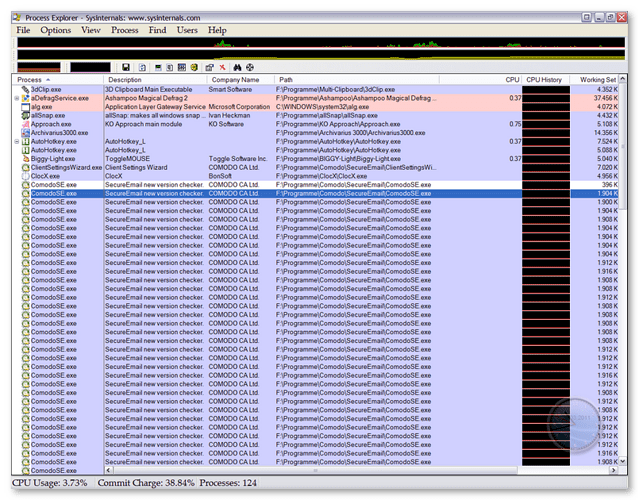Screen dimensions: 638x500
Task: Click the vertical scrollbar up arrow
Action: [x=623, y=79]
